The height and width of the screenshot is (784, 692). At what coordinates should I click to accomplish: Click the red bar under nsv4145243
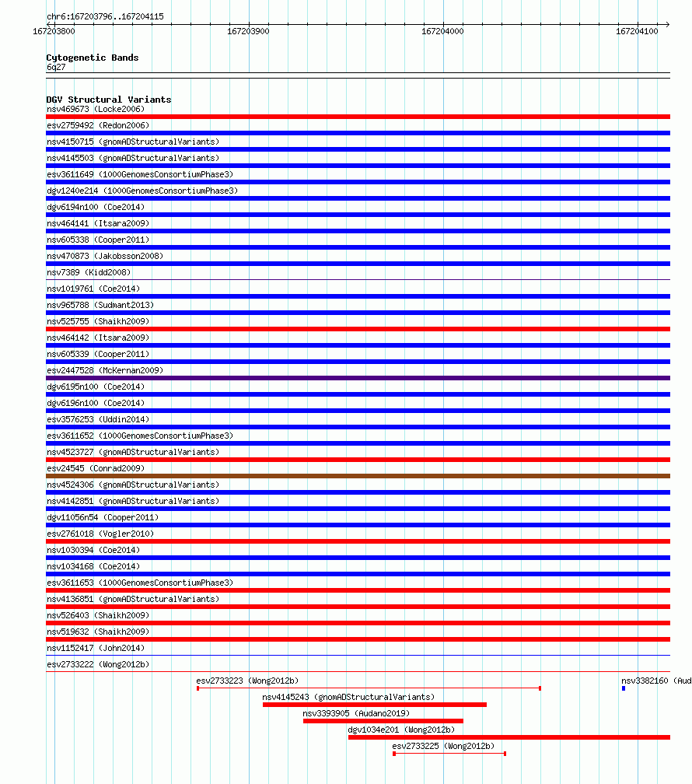click(x=375, y=705)
